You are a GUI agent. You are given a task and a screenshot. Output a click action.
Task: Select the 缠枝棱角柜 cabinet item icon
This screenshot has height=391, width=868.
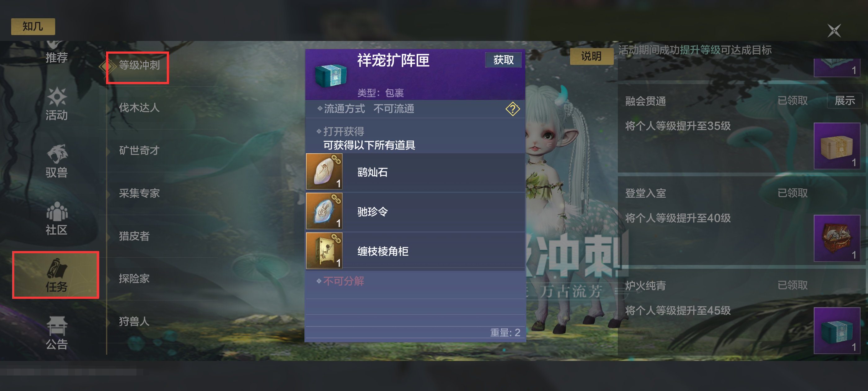point(324,251)
